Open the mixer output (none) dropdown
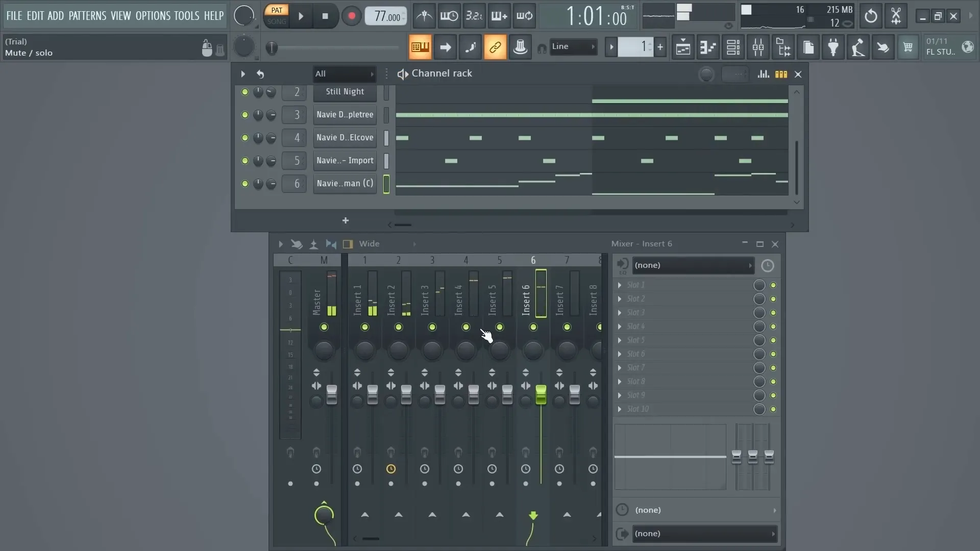The width and height of the screenshot is (980, 551). (704, 534)
